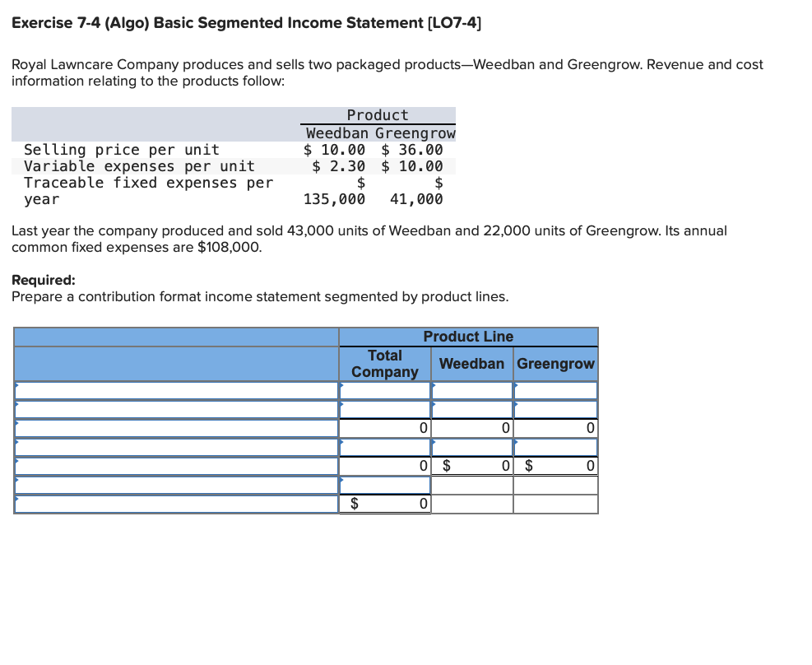
Task: Click the 'Weedban Greengrow' data table header
Action: [381, 133]
